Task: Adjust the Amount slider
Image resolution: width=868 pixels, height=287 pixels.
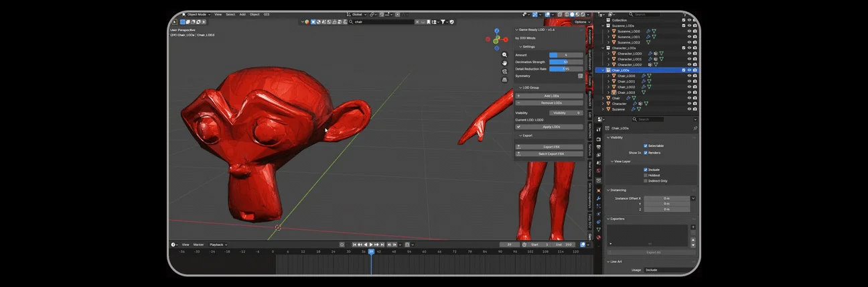Action: pyautogui.click(x=566, y=55)
